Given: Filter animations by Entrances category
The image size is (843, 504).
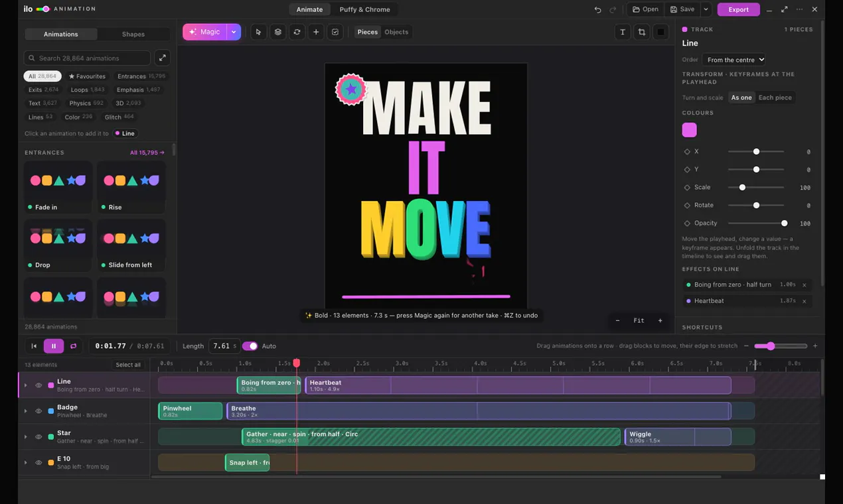Looking at the screenshot, I should click(x=141, y=76).
